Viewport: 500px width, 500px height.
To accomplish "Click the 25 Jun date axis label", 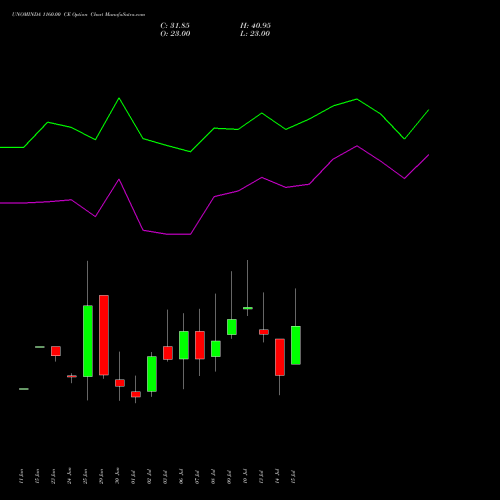I will pos(85,476).
